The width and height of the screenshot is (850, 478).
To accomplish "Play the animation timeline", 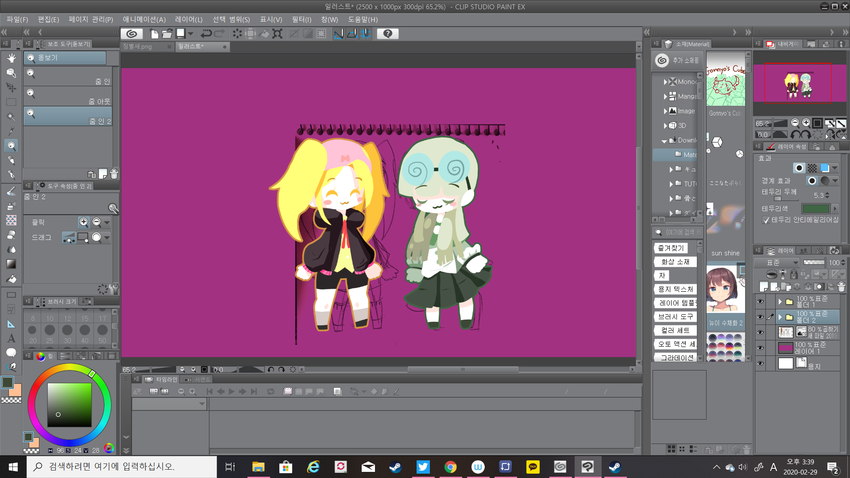I will pos(231,391).
